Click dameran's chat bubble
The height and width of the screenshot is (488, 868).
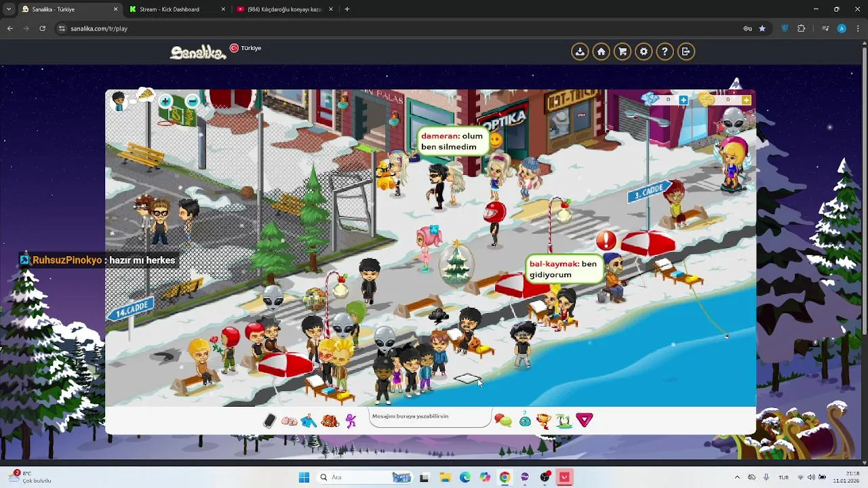tap(452, 142)
